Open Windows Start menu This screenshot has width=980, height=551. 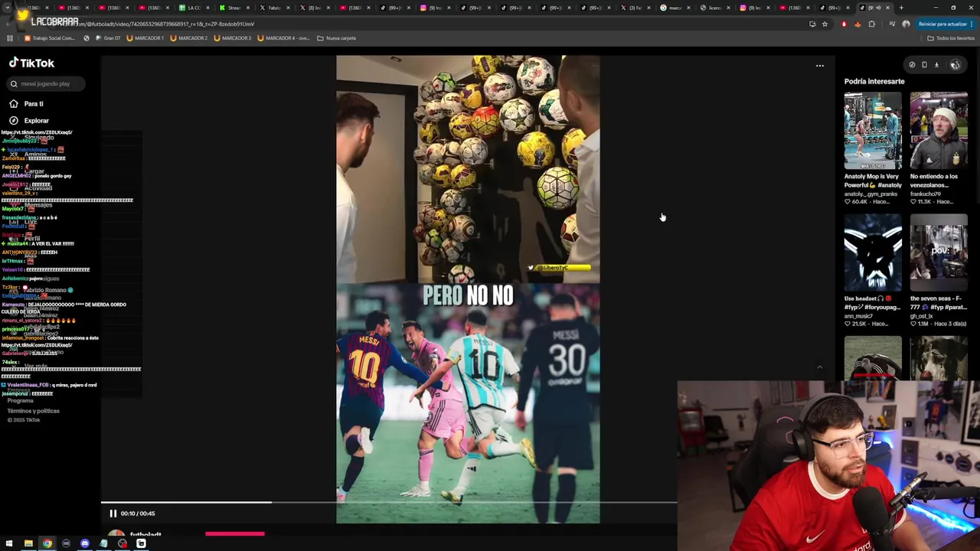pyautogui.click(x=9, y=543)
